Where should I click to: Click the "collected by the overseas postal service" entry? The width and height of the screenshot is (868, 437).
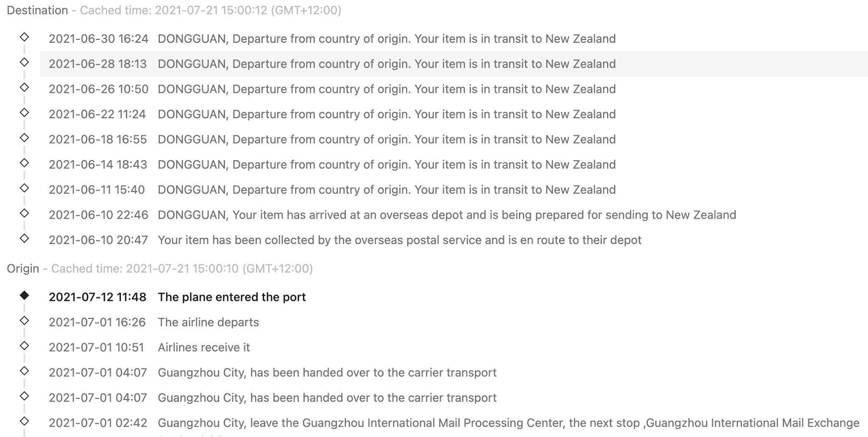(x=399, y=240)
